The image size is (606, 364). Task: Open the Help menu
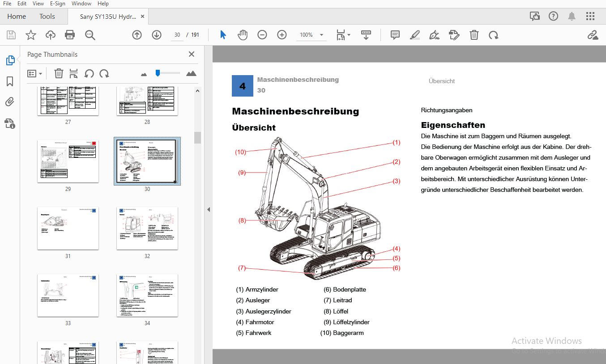103,4
